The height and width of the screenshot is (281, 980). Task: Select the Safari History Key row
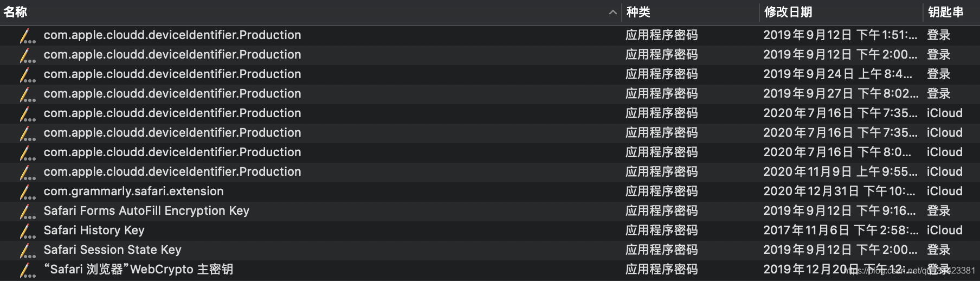pyautogui.click(x=490, y=231)
